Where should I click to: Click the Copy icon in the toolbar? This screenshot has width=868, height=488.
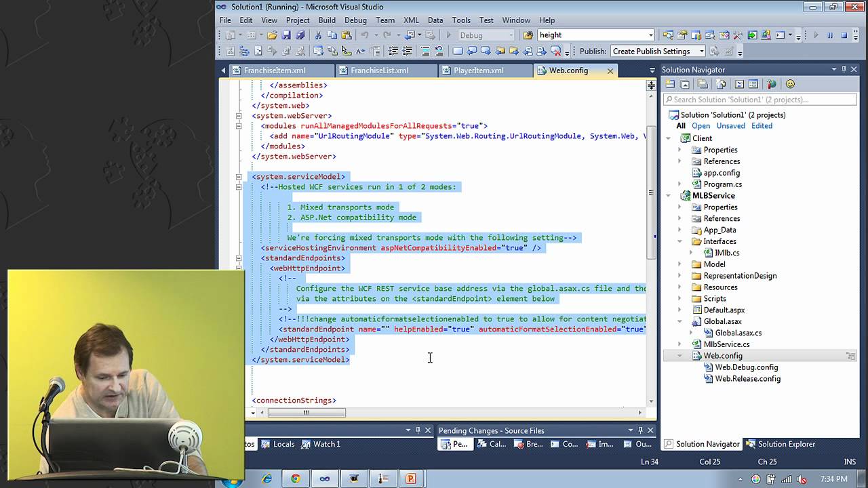332,35
